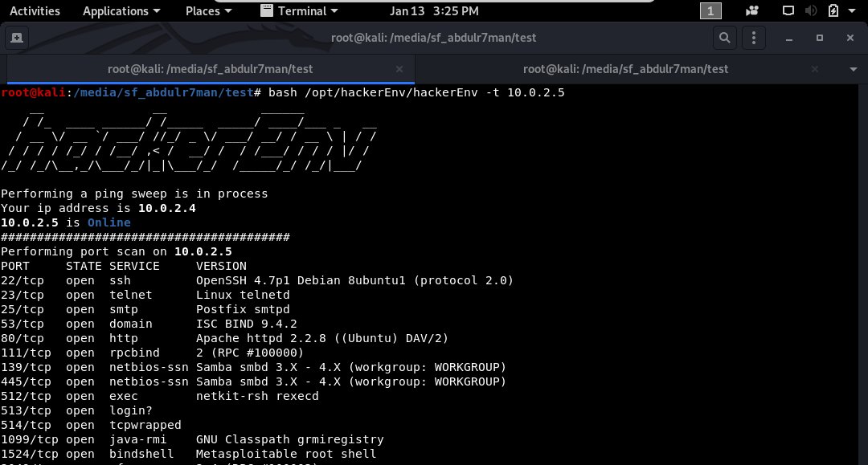Click the 512/tcp exec rexecd row
The image size is (868, 465).
click(159, 396)
